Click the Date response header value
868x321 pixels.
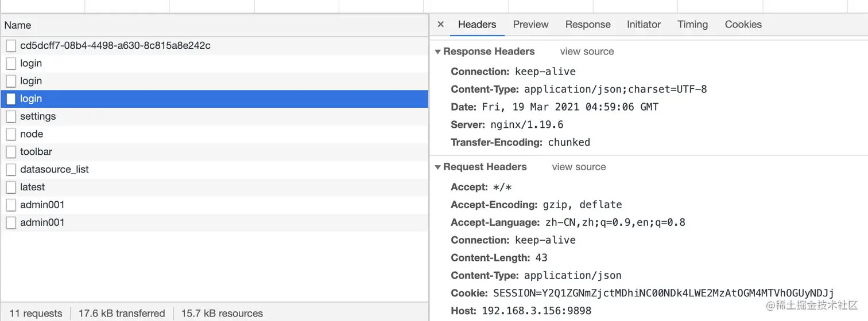[x=570, y=107]
